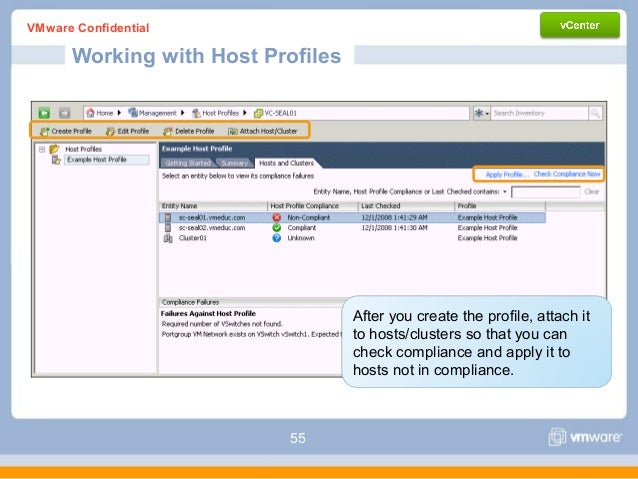The width and height of the screenshot is (638, 479).
Task: Click the Compliance Failures panel header
Action: click(x=250, y=302)
